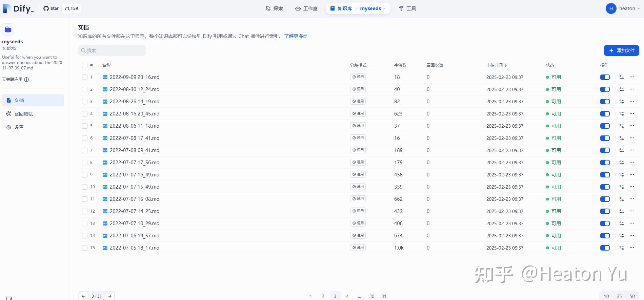Open segment settings for 2022-07-07 15_49.md
This screenshot has width=644, height=300.
pyautogui.click(x=621, y=187)
